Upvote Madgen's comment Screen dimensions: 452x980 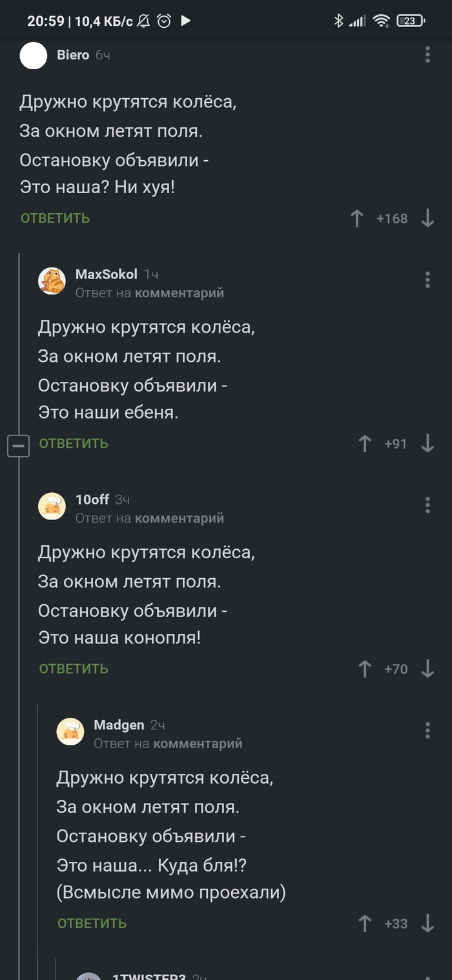tap(365, 924)
